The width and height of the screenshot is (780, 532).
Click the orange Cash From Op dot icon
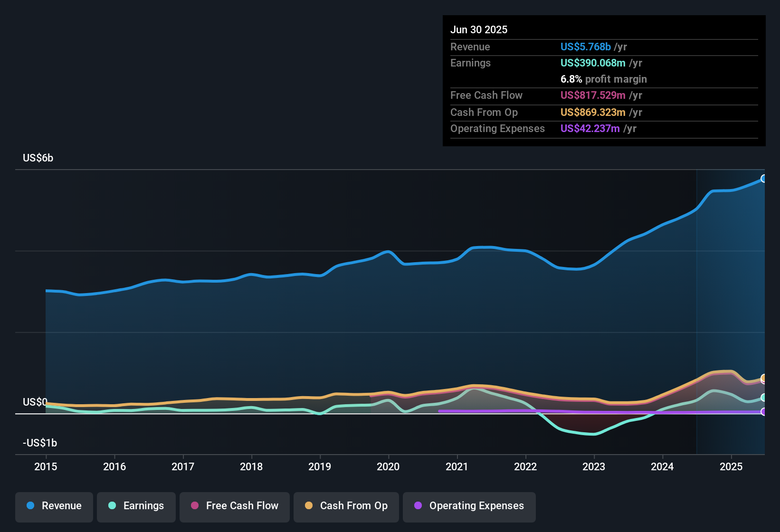click(x=308, y=506)
